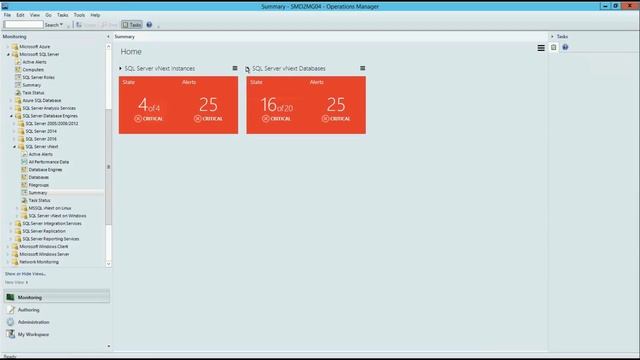Collapse the SQL Server vNext node
This screenshot has height=360, width=640.
tap(14, 147)
